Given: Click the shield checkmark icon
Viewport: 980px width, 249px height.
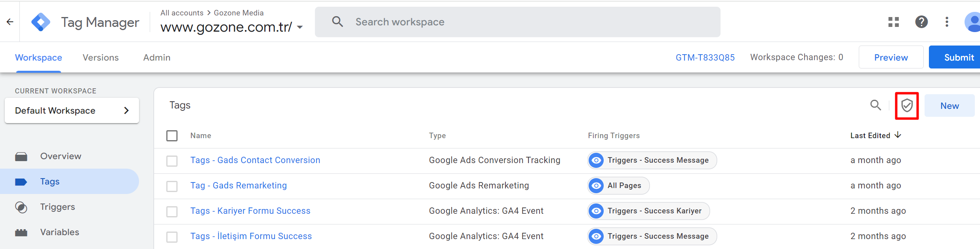Looking at the screenshot, I should (x=907, y=106).
